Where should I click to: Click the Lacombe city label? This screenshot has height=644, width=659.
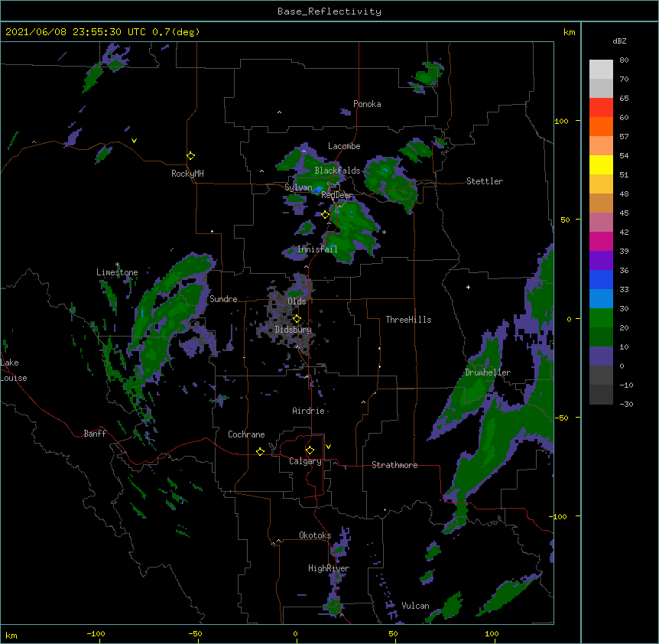344,146
